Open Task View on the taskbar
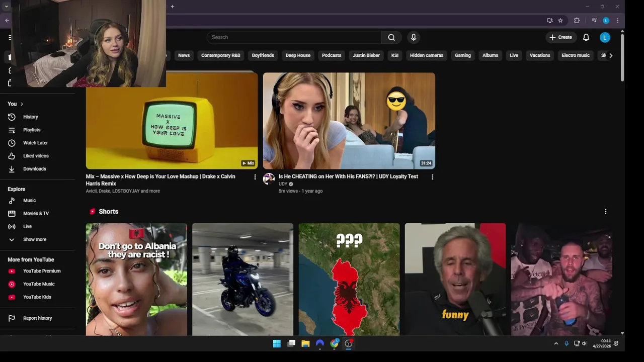 pyautogui.click(x=291, y=343)
